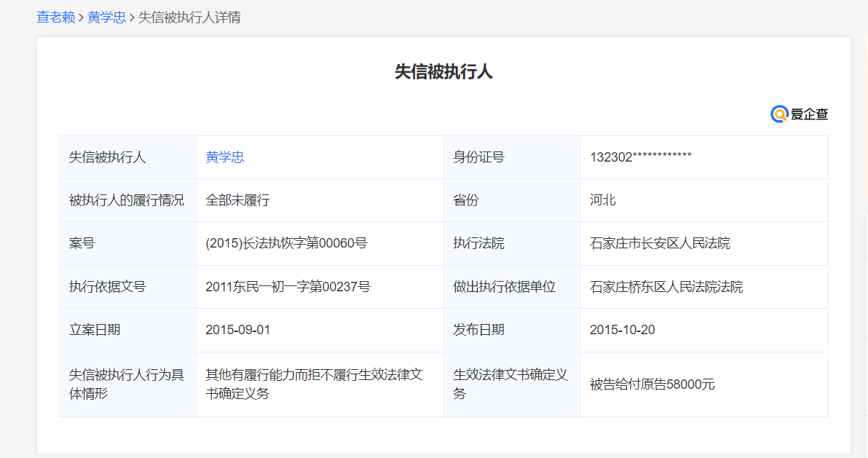This screenshot has height=458, width=868.
Task: Select filing date 2015-09-01
Action: pyautogui.click(x=238, y=330)
